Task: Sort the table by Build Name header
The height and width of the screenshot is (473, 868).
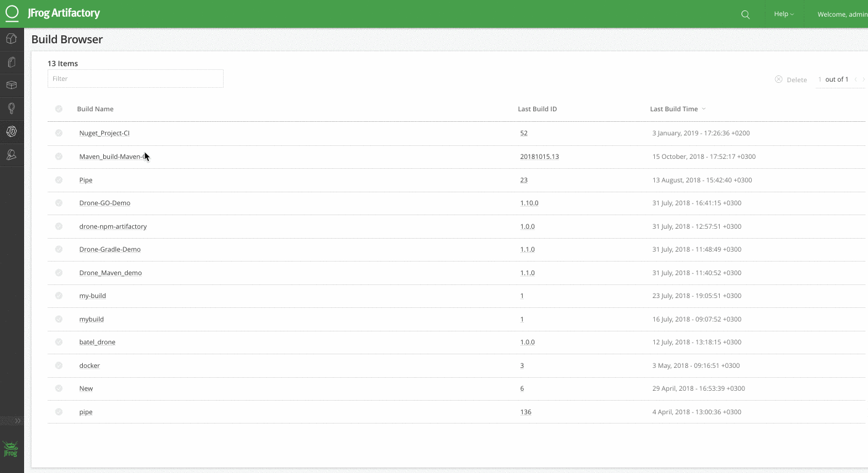Action: pyautogui.click(x=95, y=109)
